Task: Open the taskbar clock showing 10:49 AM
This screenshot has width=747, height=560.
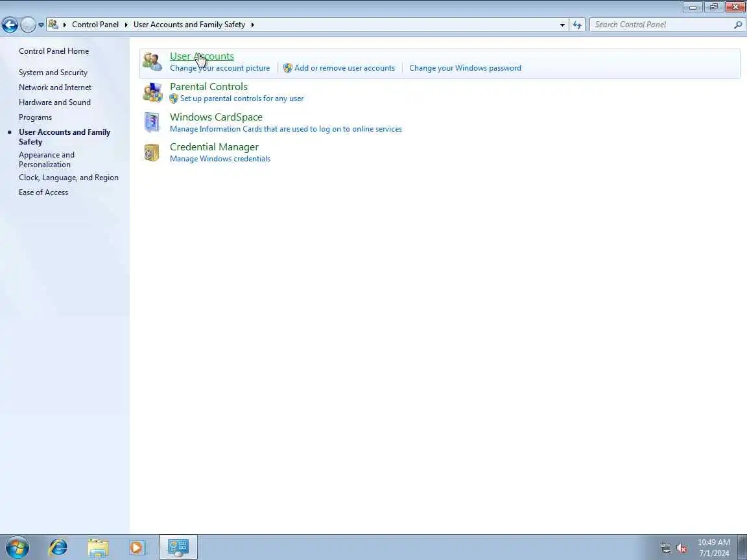Action: pyautogui.click(x=714, y=548)
